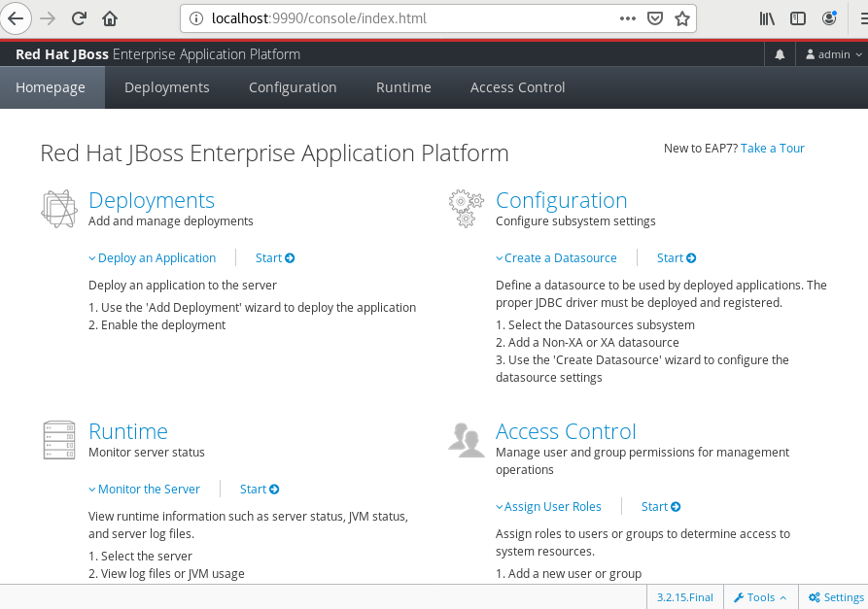Click the Configuration gears icon

coord(466,209)
